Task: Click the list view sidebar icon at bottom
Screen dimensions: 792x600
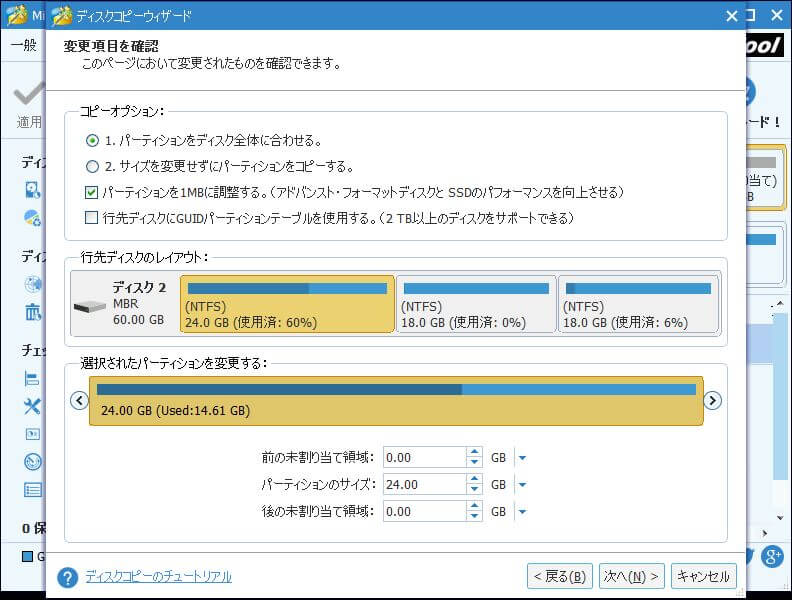Action: 33,490
